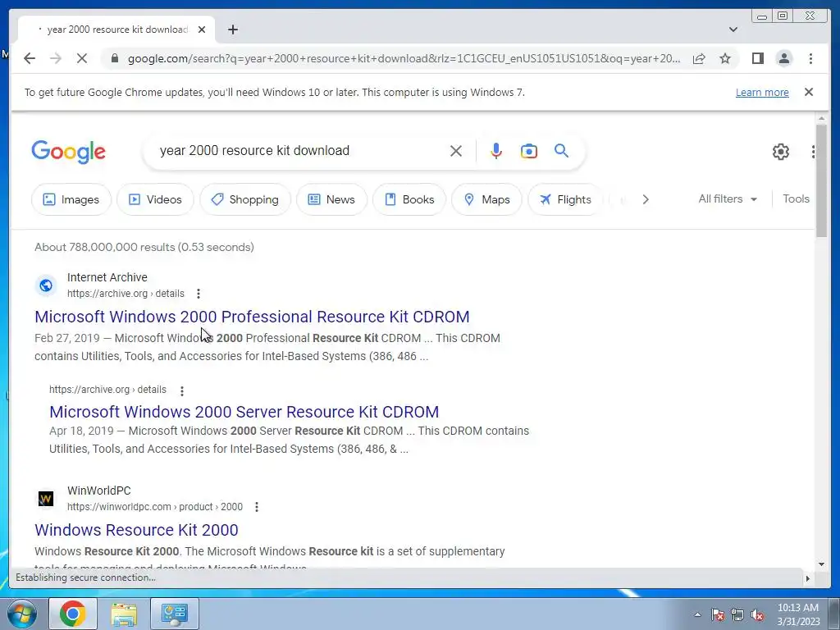
Task: Show more filter chips with right chevron
Action: (646, 199)
